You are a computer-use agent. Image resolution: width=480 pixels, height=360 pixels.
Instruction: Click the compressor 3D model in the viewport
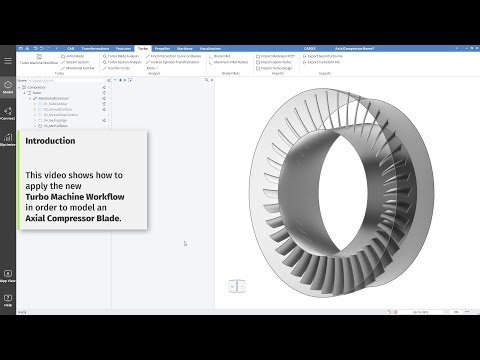click(342, 193)
